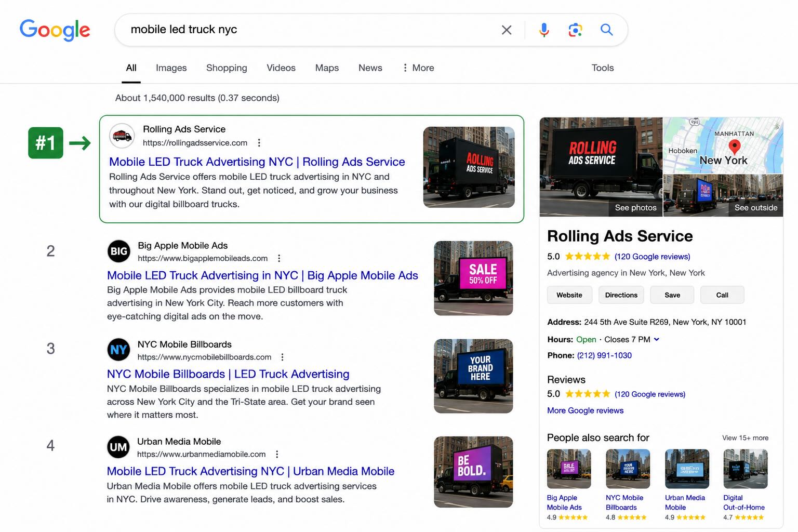Open 'NYC Mobile Billboards | LED Truck Advertising' link
Viewport: 798px width, 532px height.
pos(228,374)
